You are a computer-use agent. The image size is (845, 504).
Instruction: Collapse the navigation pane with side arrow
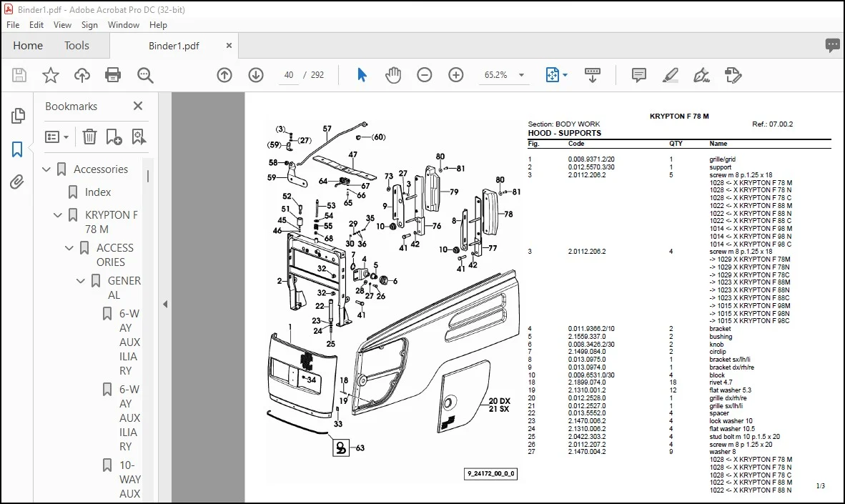pyautogui.click(x=165, y=304)
